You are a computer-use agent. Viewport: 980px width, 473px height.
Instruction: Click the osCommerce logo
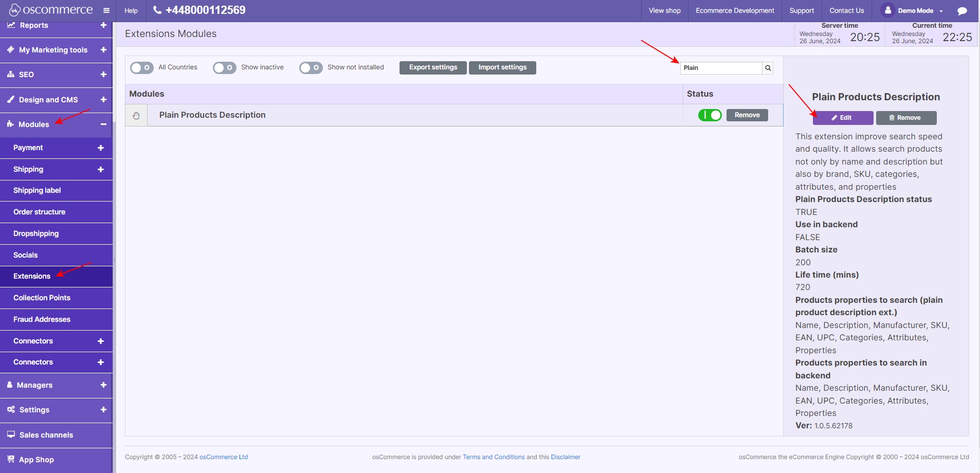click(51, 10)
